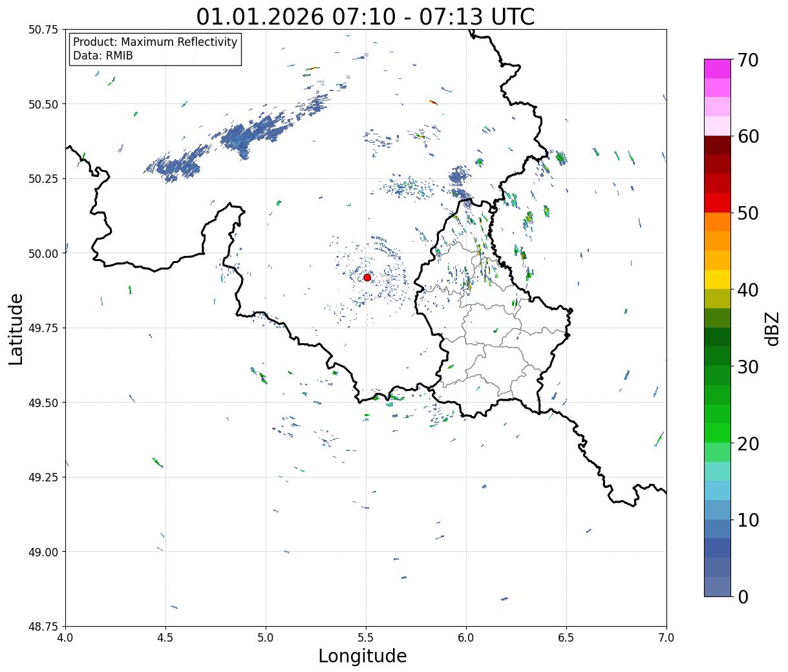
Task: Click the longitude tick label 6.0
Action: (466, 638)
